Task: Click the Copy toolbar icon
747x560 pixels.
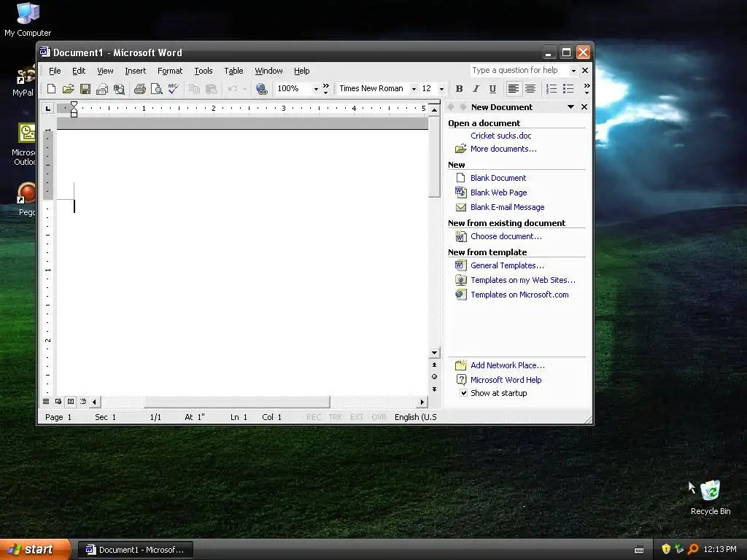Action: click(x=194, y=88)
